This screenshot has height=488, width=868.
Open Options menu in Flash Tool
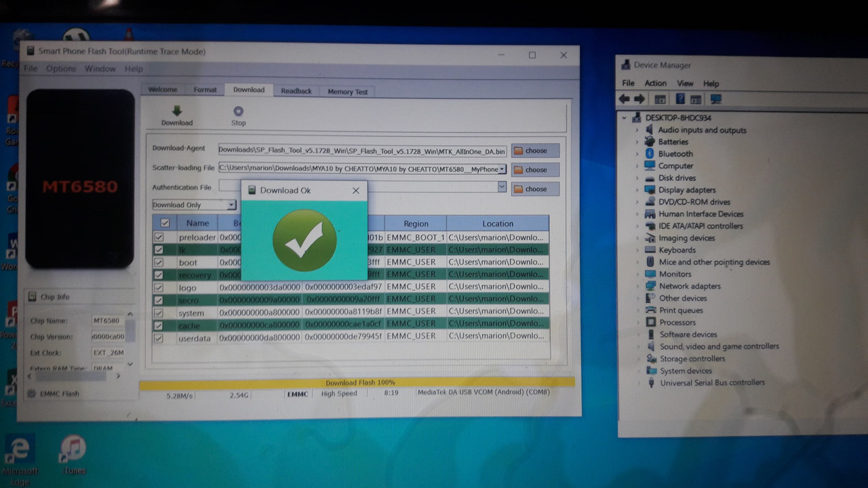pyautogui.click(x=61, y=68)
